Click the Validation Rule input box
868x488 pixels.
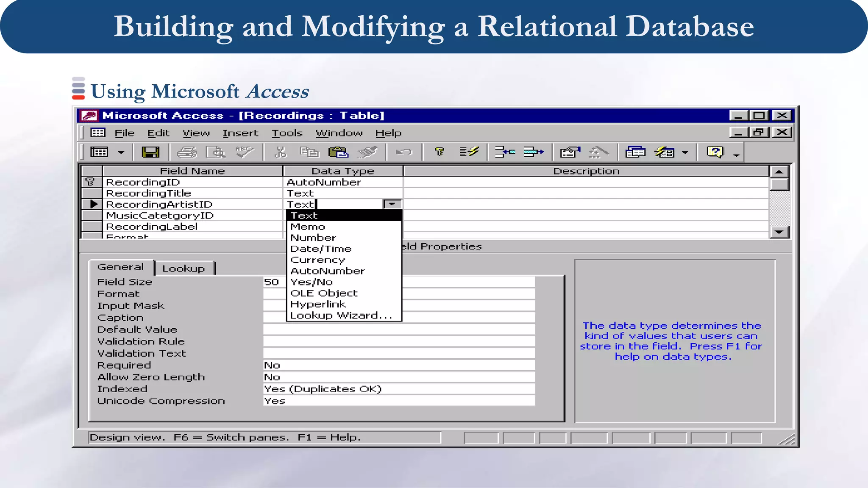click(x=399, y=341)
